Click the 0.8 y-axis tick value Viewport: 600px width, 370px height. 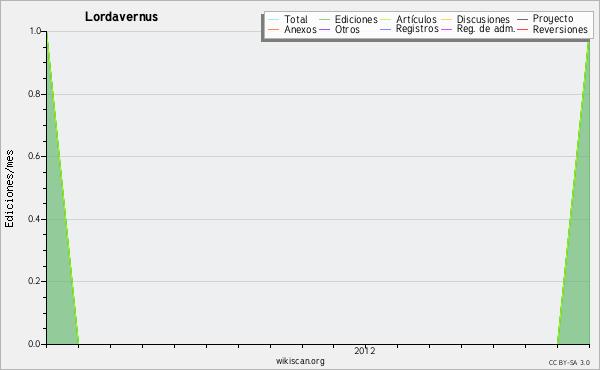35,94
